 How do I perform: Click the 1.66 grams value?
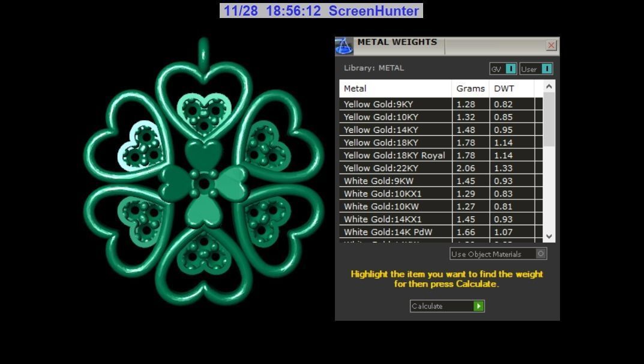[466, 232]
